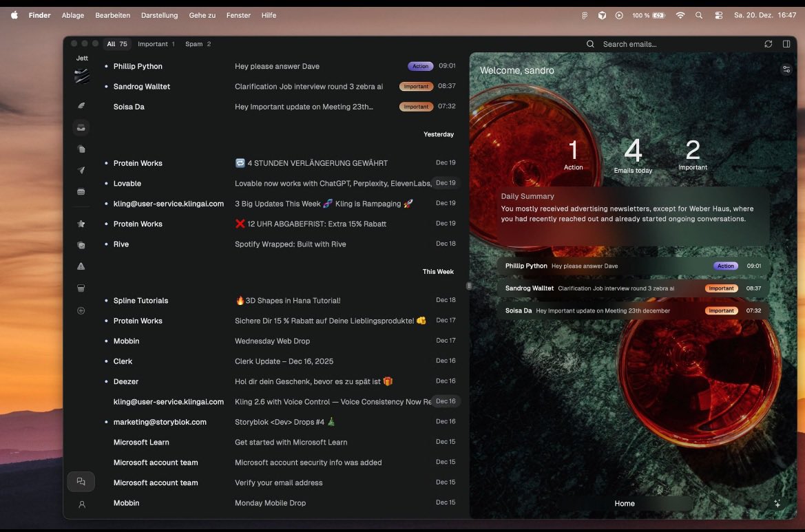
Task: Open the compose feather icon in sidebar
Action: (x=81, y=106)
